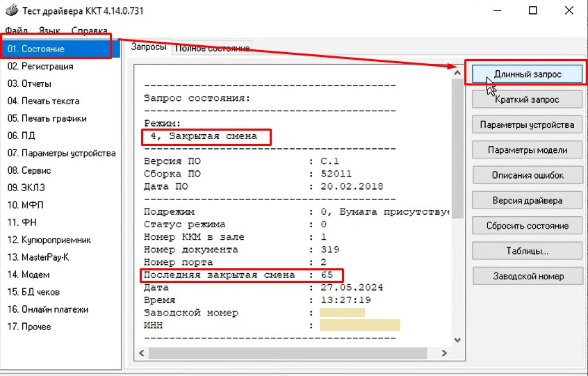Screen dimensions: 588x376
Task: Click the horizontal scrollbar thumb
Action: point(288,353)
